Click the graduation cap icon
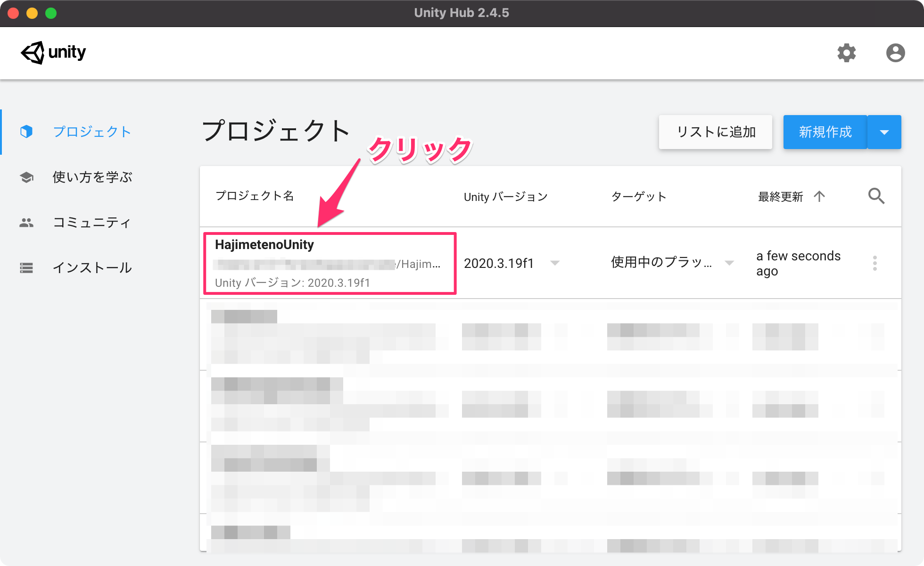 pos(26,177)
